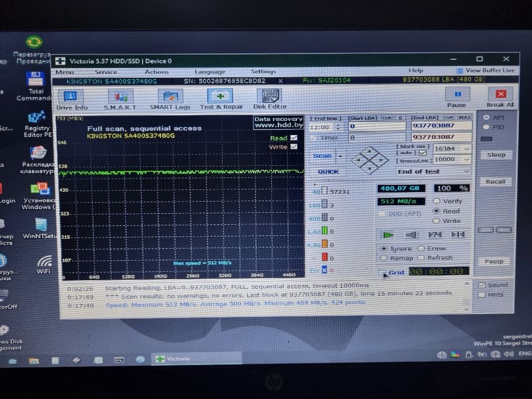Click the Victoria taskbar button
The image size is (532, 399).
pos(197,359)
